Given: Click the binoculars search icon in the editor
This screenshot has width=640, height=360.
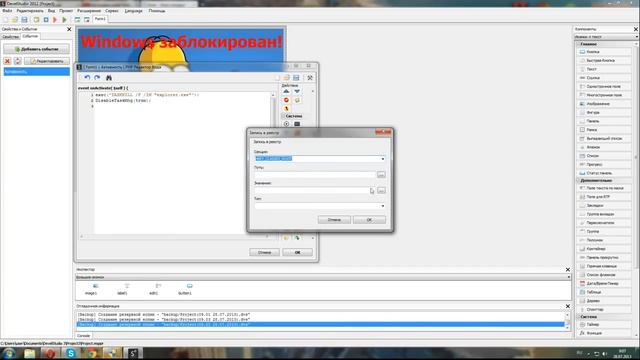Looking at the screenshot, I should (x=109, y=78).
